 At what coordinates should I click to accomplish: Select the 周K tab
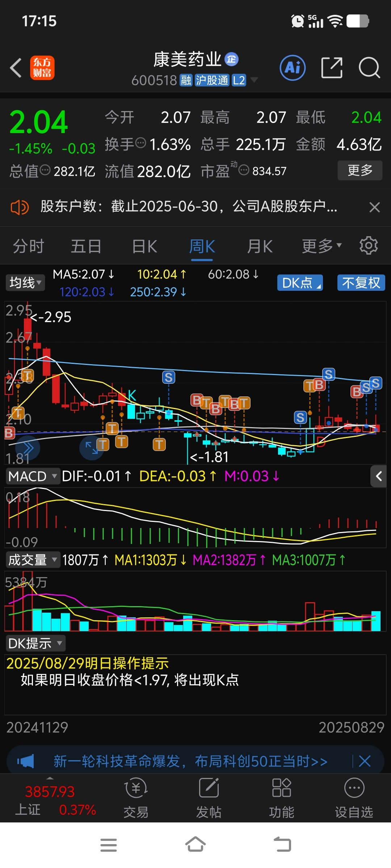[x=202, y=247]
